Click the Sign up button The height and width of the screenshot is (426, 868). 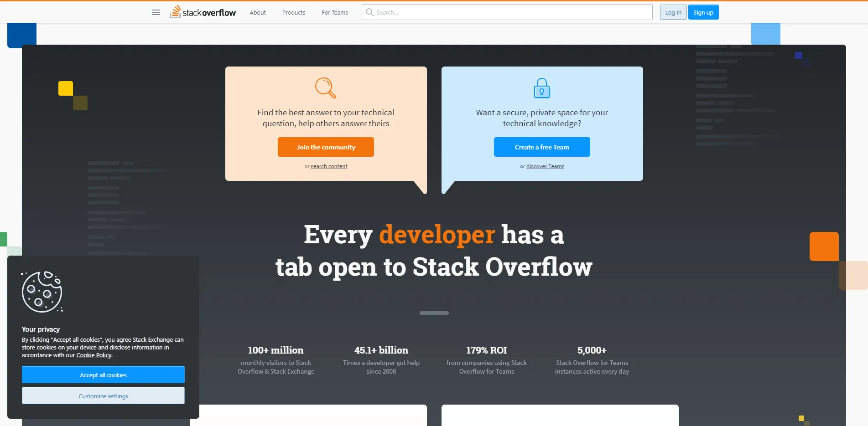point(703,12)
